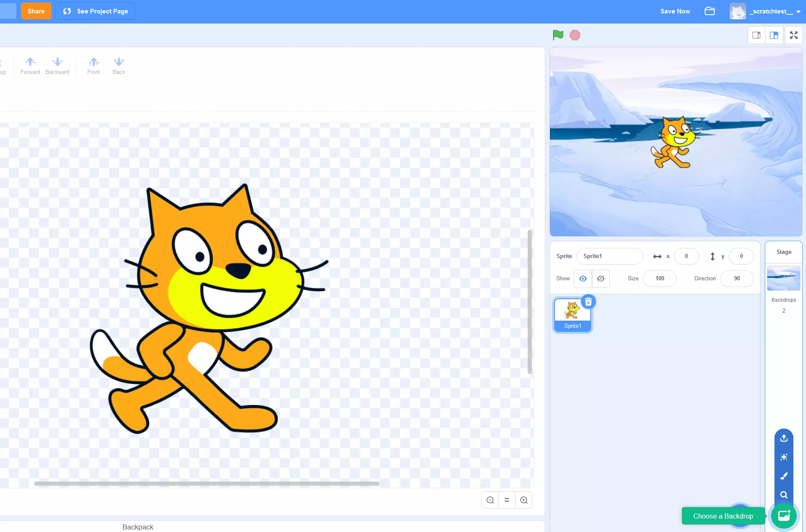Switch the stage to fullscreen mode
Viewport: 806px width, 532px height.
(x=794, y=35)
